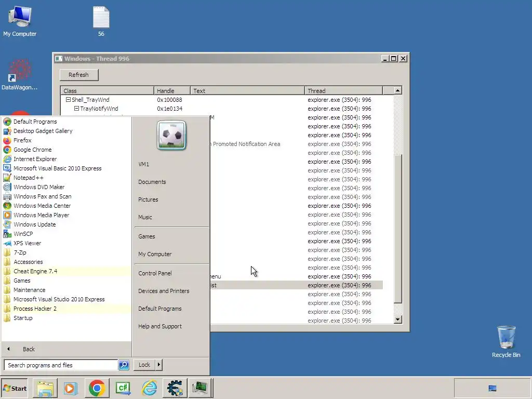Open the Recycle Bin desktop icon
The image size is (532, 399).
pyautogui.click(x=506, y=341)
